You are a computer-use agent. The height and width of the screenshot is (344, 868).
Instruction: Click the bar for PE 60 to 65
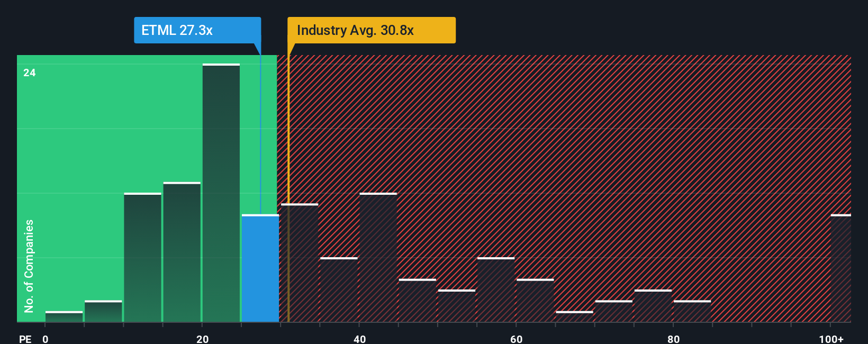(535, 301)
